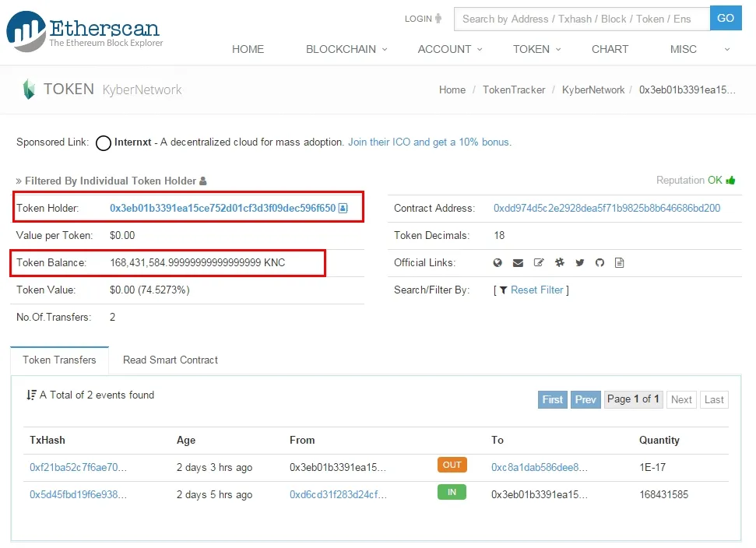756x548 pixels.
Task: Go to the HOME menu item
Action: click(x=248, y=49)
